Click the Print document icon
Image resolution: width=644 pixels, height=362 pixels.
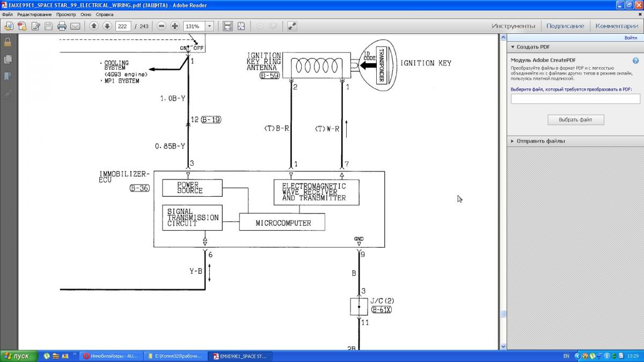click(x=62, y=26)
